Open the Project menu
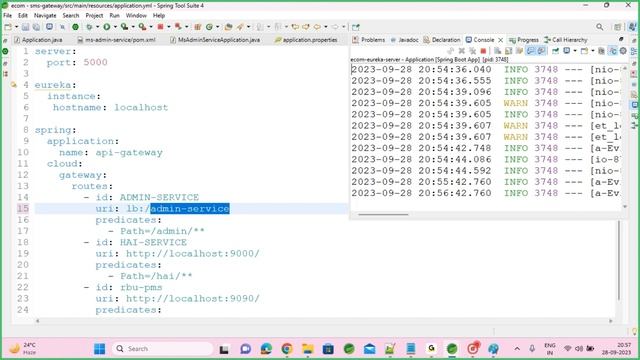640x360 pixels. [94, 16]
